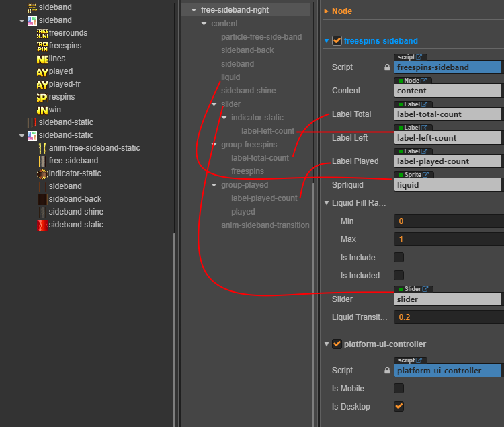Click lock icon beside freespins-sideband script
The height and width of the screenshot is (427, 504).
[387, 67]
